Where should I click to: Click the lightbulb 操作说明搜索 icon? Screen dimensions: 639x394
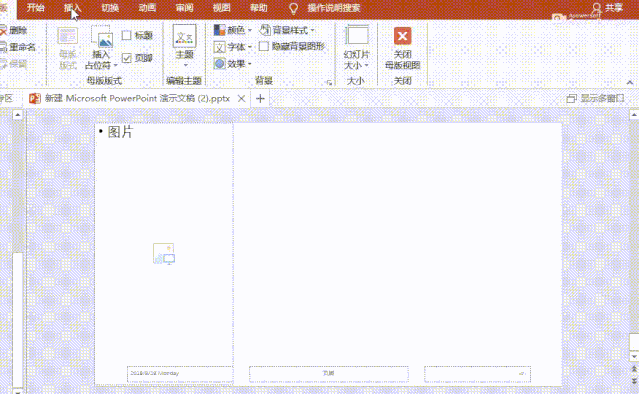tap(293, 8)
